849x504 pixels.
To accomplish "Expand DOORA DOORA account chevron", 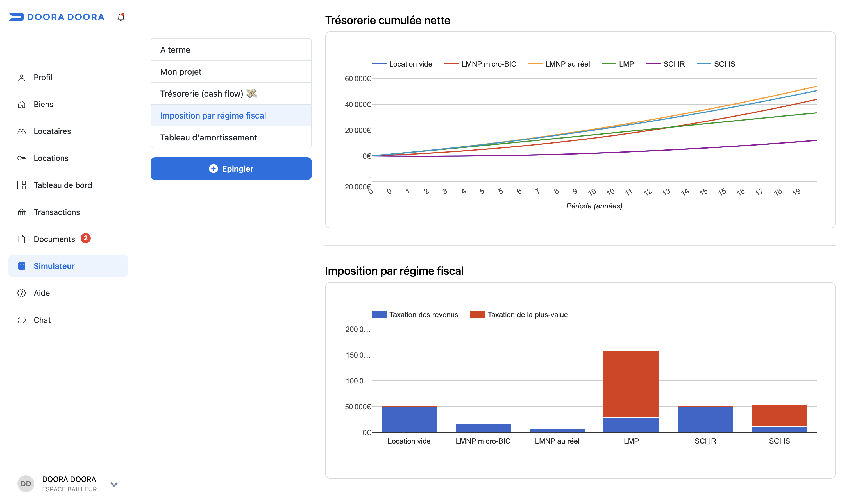I will (x=114, y=484).
